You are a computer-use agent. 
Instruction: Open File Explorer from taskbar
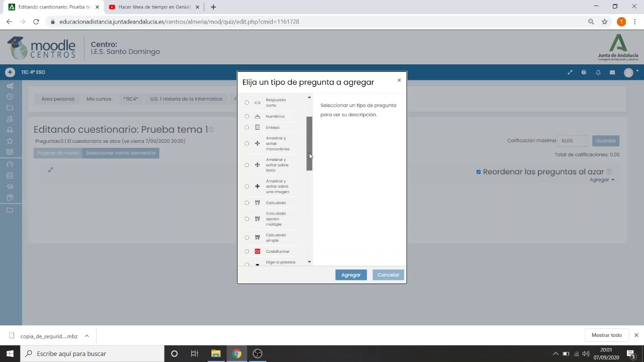point(216,353)
